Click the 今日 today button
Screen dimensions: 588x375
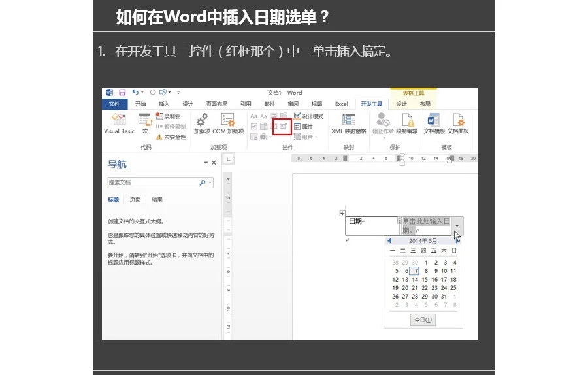click(x=423, y=320)
